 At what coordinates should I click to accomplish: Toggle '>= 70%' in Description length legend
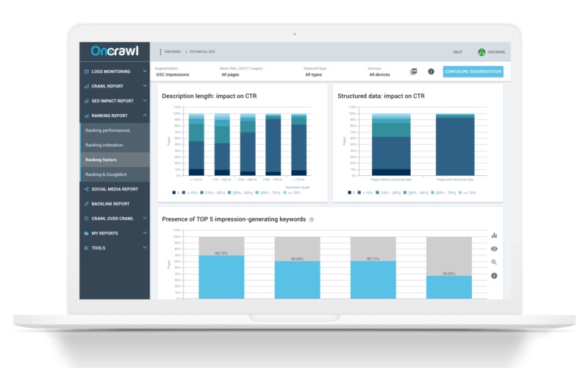[x=292, y=193]
